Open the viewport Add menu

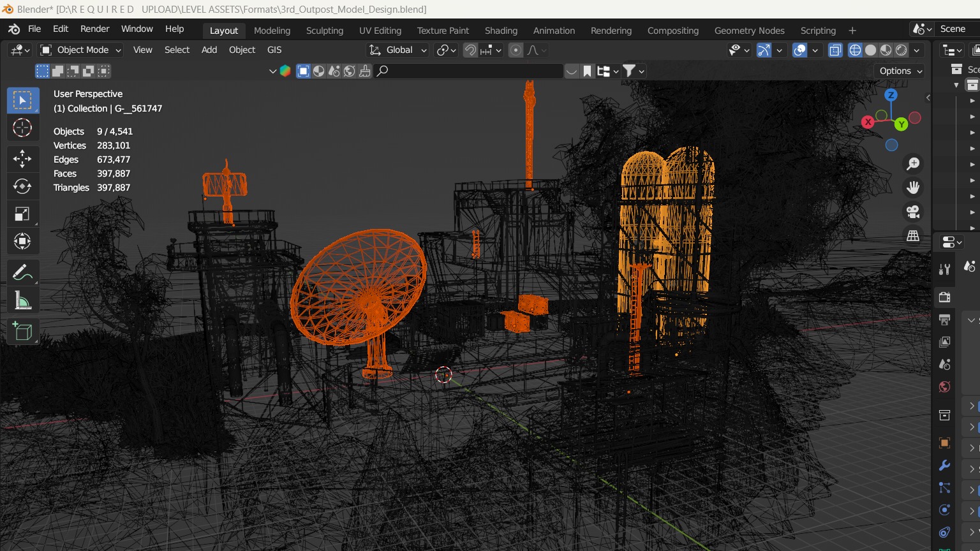click(x=209, y=50)
